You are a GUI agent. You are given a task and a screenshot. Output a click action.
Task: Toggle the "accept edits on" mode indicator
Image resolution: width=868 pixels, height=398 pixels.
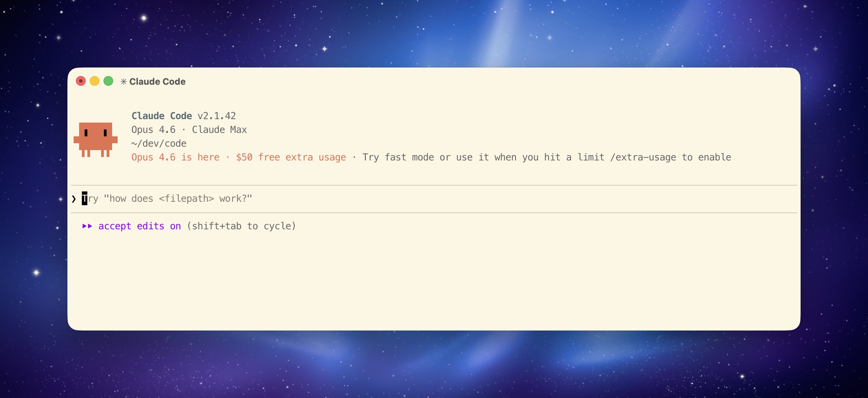pyautogui.click(x=139, y=226)
